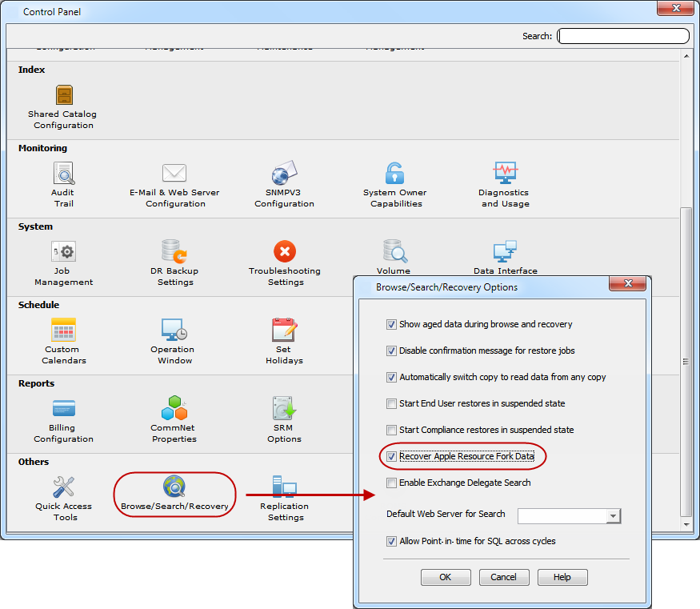Open E-Mail & Web Server Configuration
Viewport: 700px width, 609px height.
point(174,173)
